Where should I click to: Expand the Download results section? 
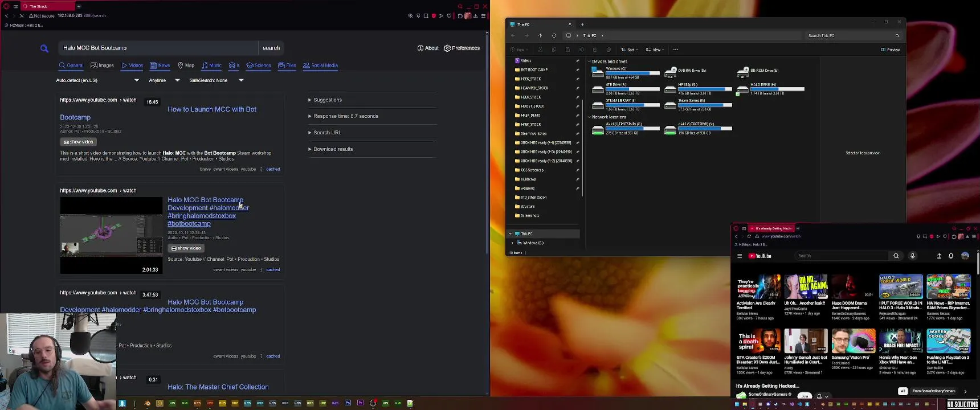pos(330,149)
